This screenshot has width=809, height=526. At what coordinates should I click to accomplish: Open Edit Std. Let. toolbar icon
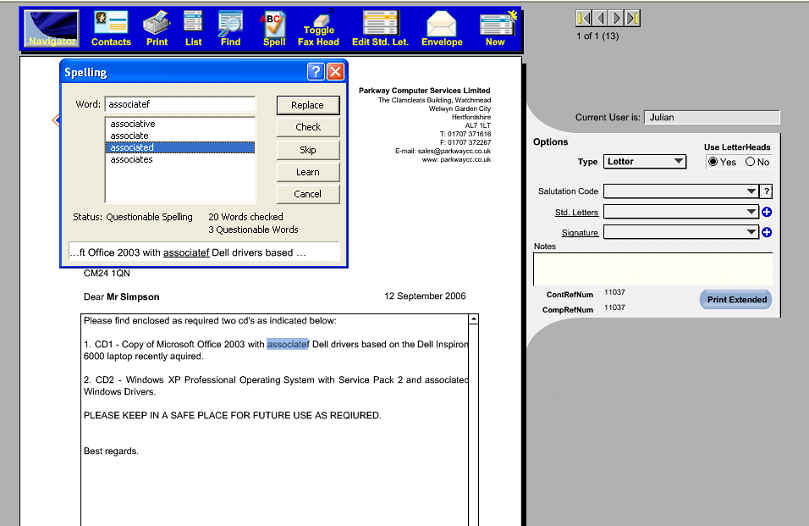[x=380, y=29]
